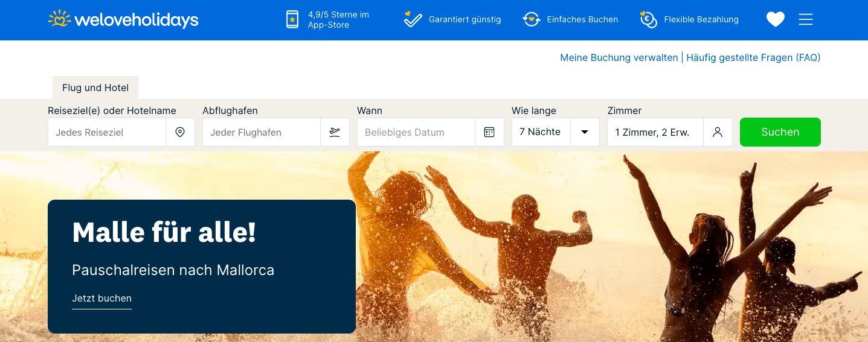Open the calendar date picker icon

click(x=489, y=132)
